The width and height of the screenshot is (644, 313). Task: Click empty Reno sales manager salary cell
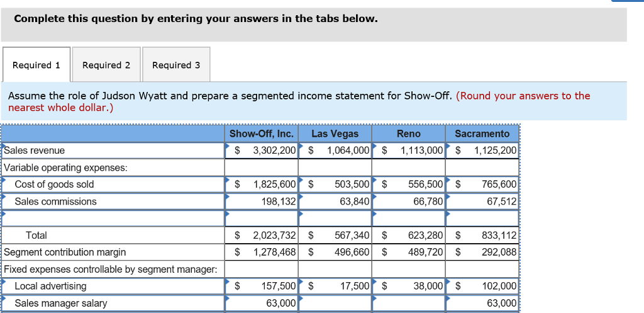point(409,303)
